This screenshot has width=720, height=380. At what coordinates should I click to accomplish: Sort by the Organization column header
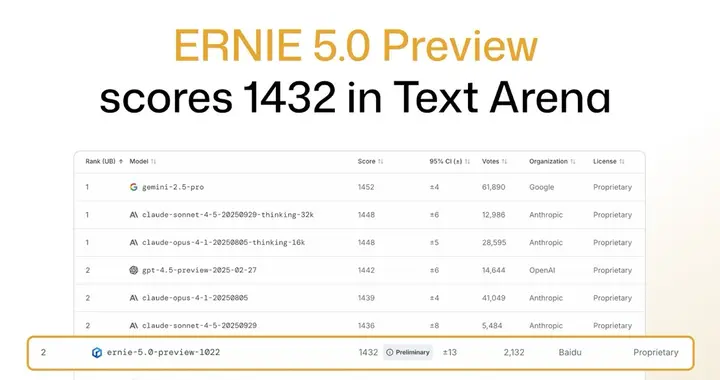coord(552,162)
